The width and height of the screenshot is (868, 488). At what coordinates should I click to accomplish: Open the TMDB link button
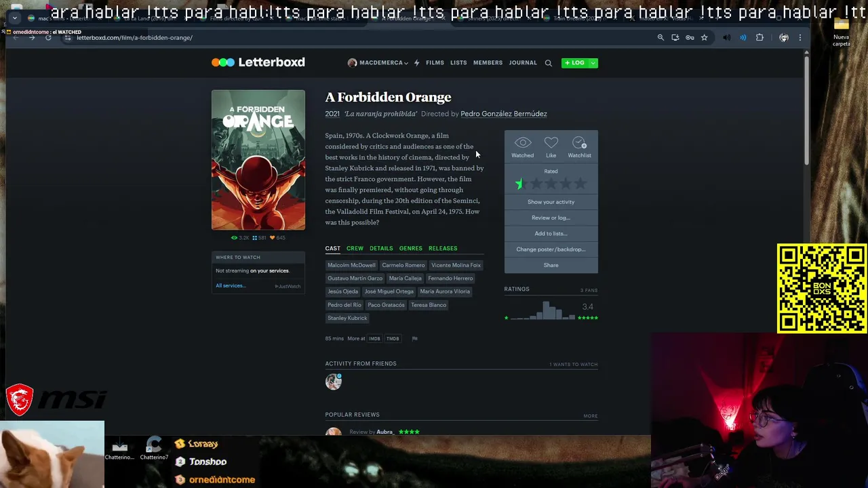[x=393, y=338]
